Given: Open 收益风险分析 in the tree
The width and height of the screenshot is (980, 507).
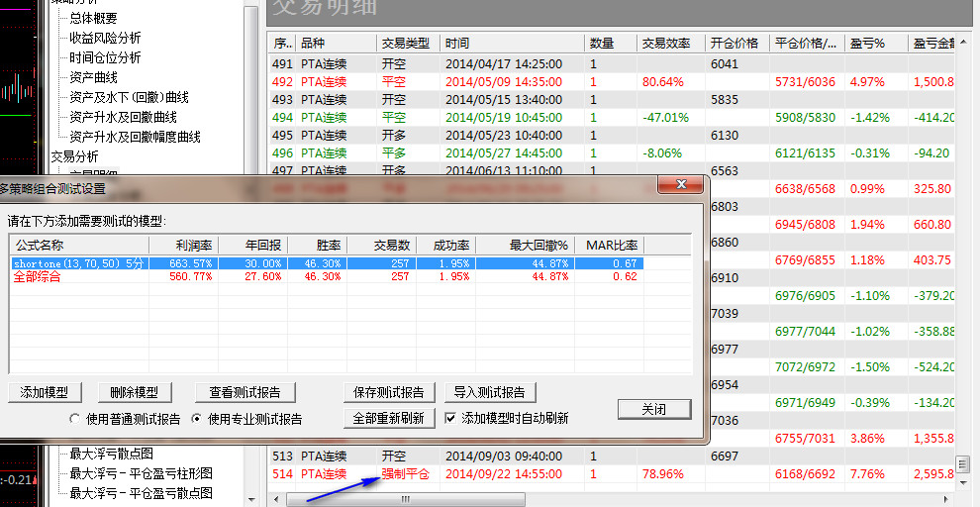Looking at the screenshot, I should [x=105, y=38].
